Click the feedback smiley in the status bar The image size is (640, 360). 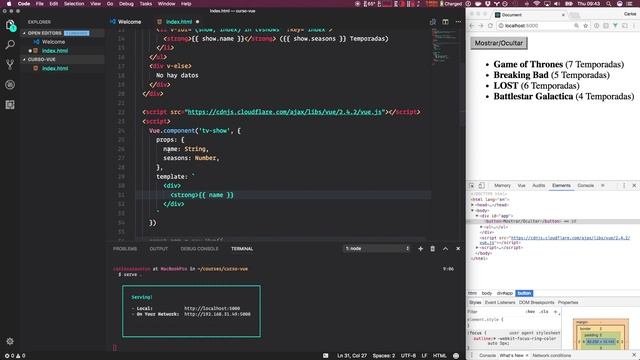(456, 356)
